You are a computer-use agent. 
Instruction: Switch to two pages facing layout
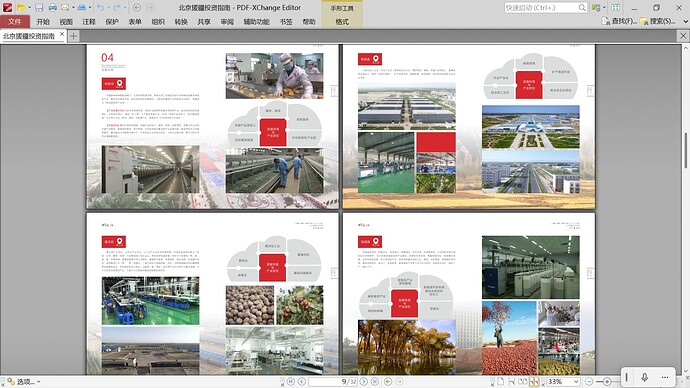point(523,381)
